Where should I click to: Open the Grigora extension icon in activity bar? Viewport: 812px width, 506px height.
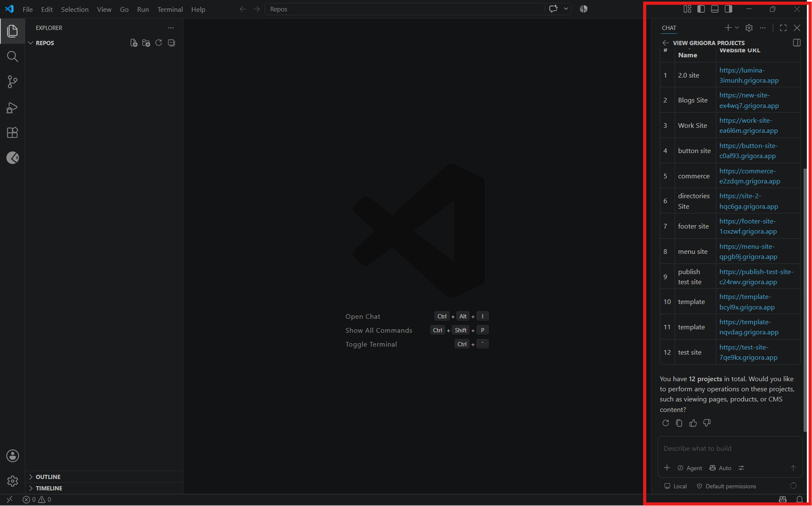point(12,158)
